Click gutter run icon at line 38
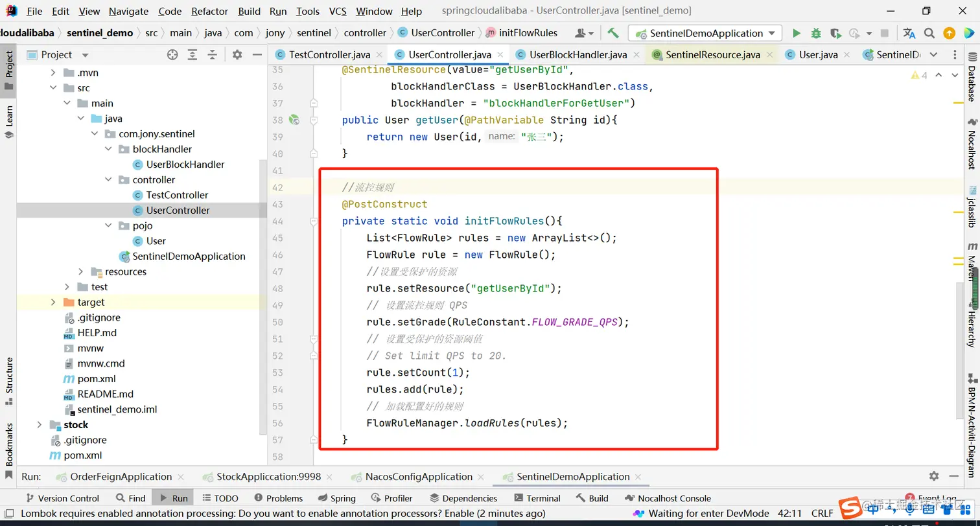The image size is (980, 526). click(x=294, y=120)
